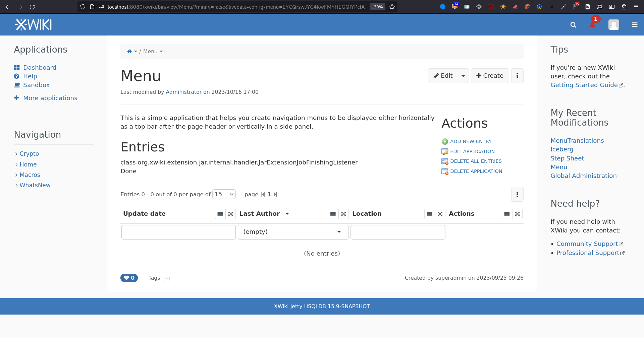
Task: Click the XWiki logo
Action: (34, 25)
